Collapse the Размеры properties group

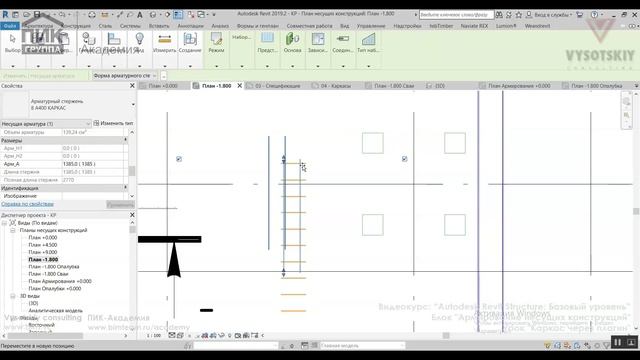pyautogui.click(x=125, y=140)
